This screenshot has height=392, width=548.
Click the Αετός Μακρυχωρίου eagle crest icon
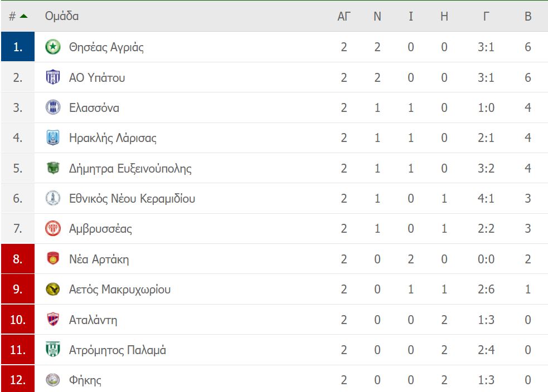tap(53, 289)
